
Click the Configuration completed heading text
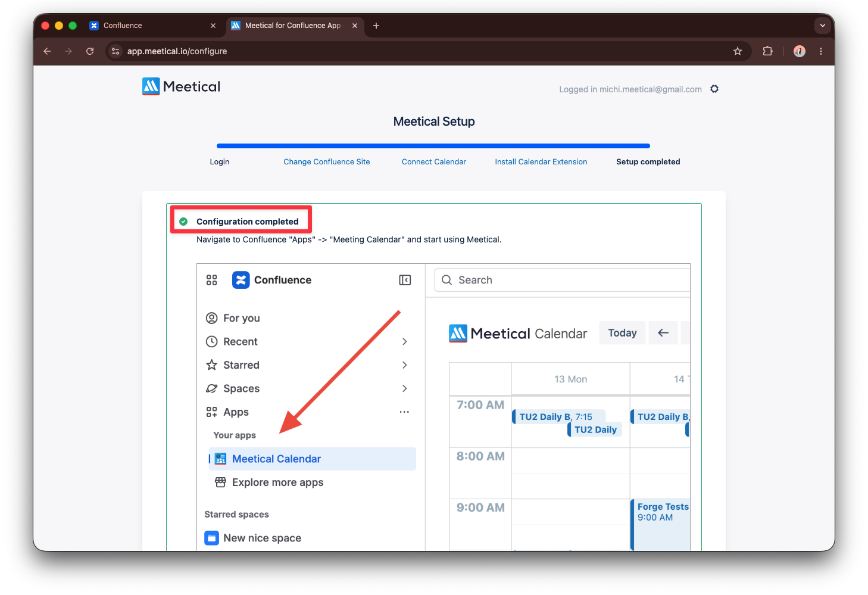click(x=248, y=222)
